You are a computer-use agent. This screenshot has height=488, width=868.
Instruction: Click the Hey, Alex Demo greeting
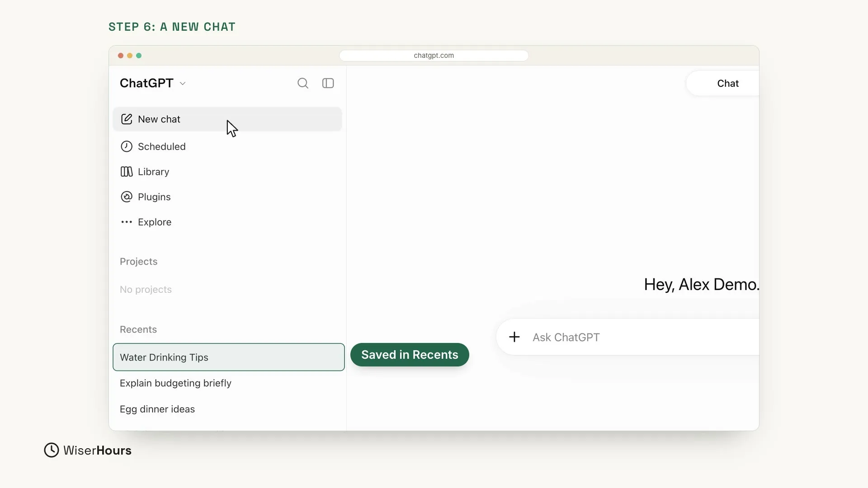[x=702, y=285]
